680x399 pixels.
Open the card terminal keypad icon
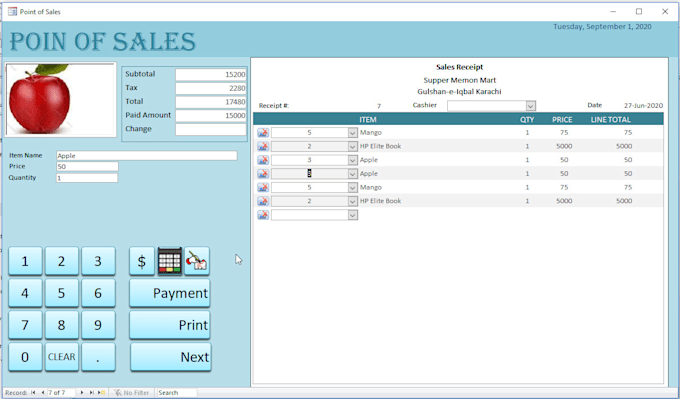[x=170, y=261]
